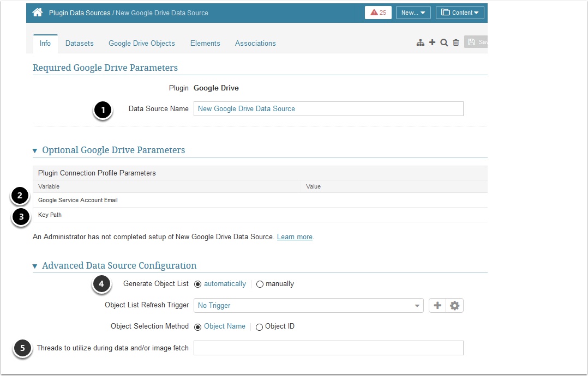Open trigger settings with the gear icon
Image resolution: width=588 pixels, height=376 pixels.
[x=454, y=306]
